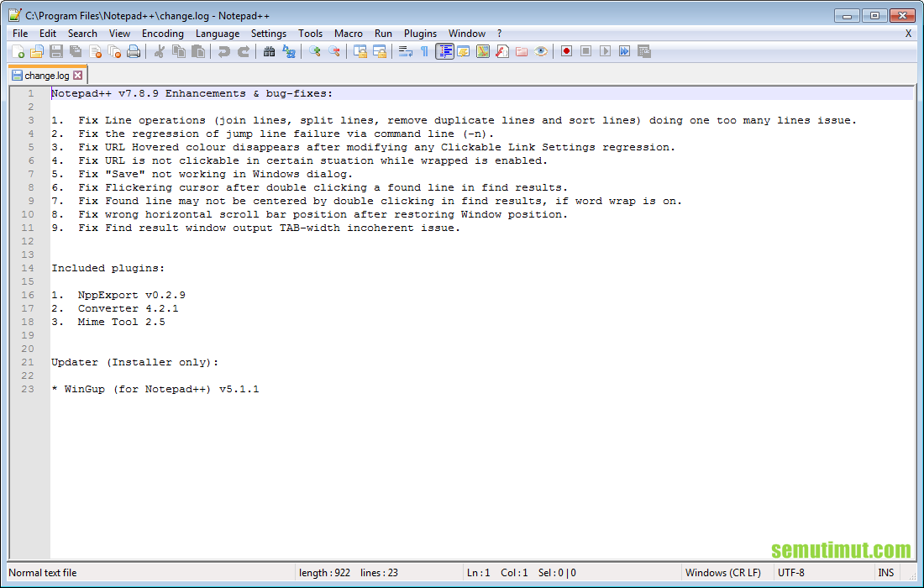Close the change.log tab
This screenshot has height=588, width=924.
click(x=78, y=74)
